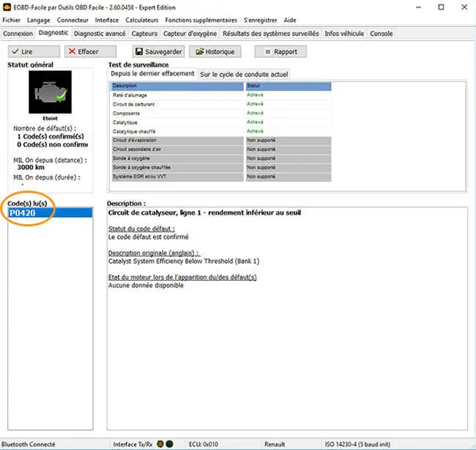Open the Infos véhicule tab

[344, 34]
